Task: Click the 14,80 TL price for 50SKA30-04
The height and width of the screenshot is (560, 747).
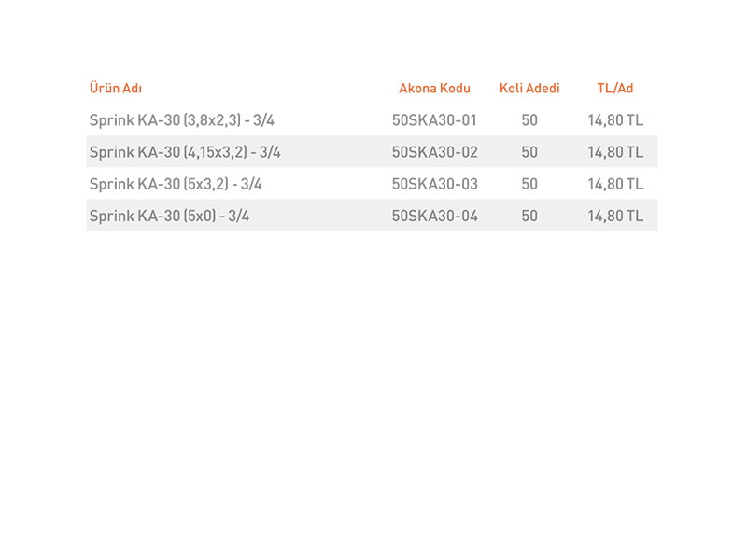Action: (615, 216)
